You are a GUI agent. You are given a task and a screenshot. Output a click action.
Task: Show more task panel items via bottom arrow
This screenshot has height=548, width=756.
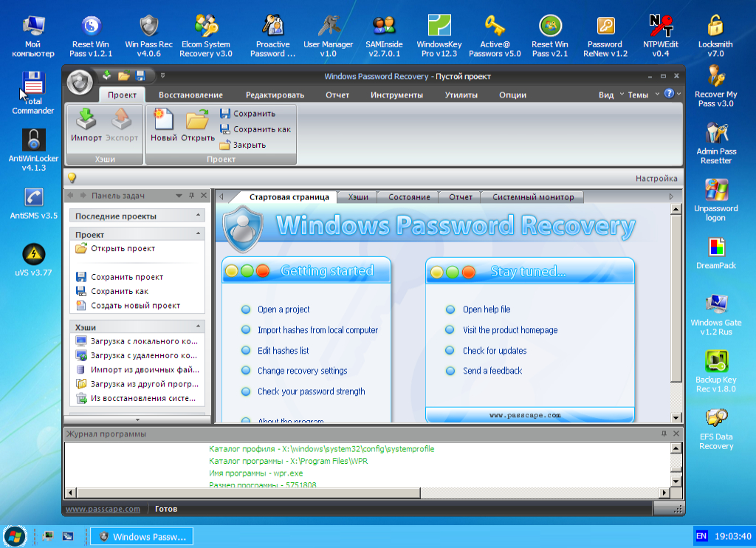(x=137, y=419)
